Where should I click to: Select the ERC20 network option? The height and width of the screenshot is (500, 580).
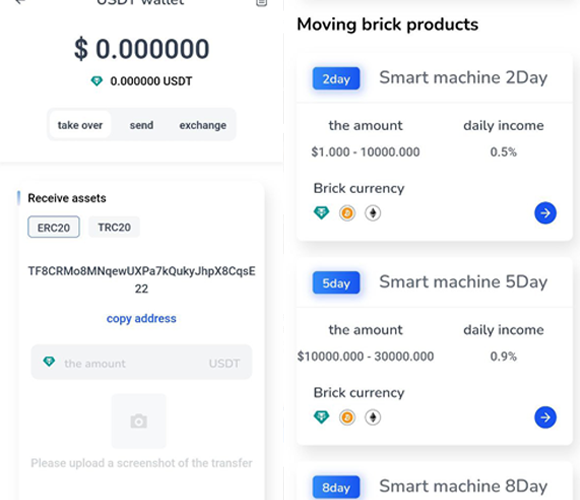point(54,227)
